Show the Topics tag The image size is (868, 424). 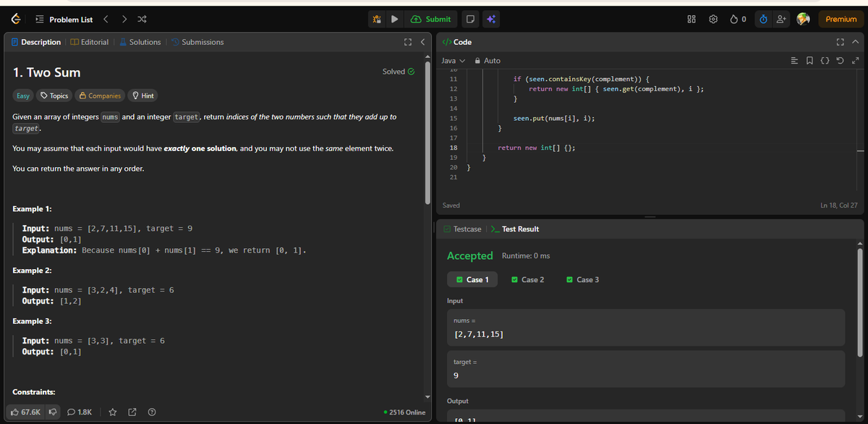coord(54,96)
